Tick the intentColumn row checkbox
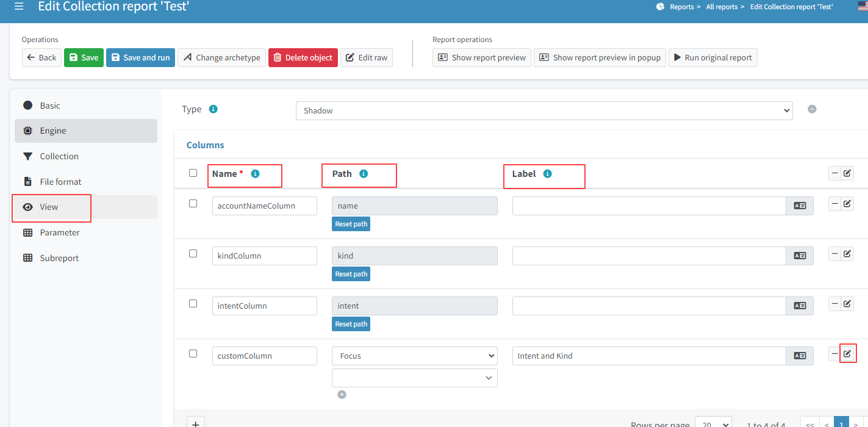 193,304
